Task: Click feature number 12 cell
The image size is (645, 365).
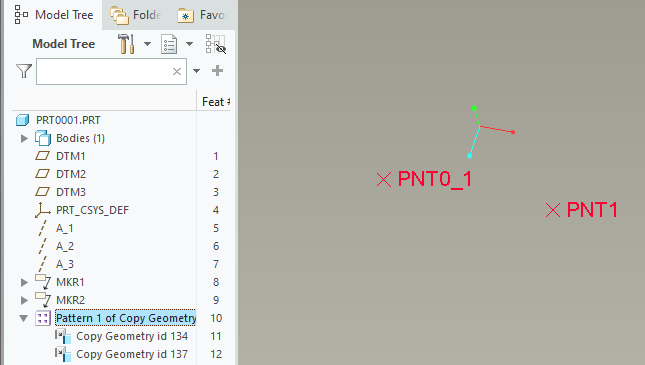Action: click(216, 354)
